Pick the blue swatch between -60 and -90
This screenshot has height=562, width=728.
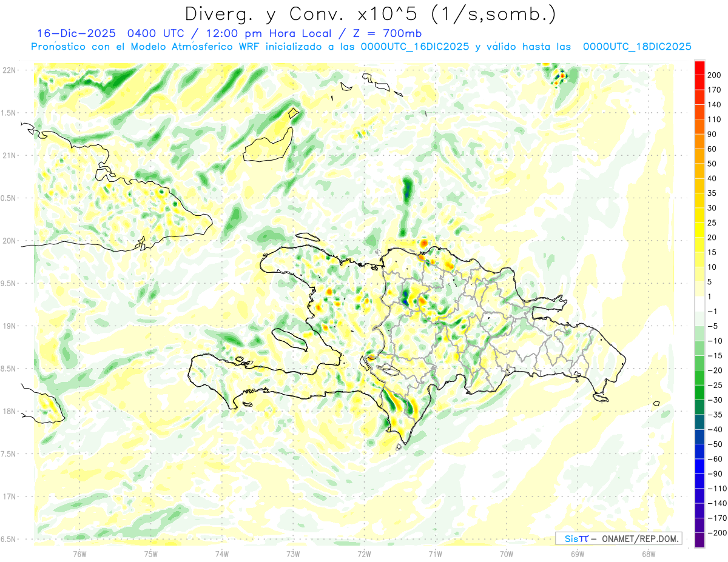pyautogui.click(x=699, y=466)
